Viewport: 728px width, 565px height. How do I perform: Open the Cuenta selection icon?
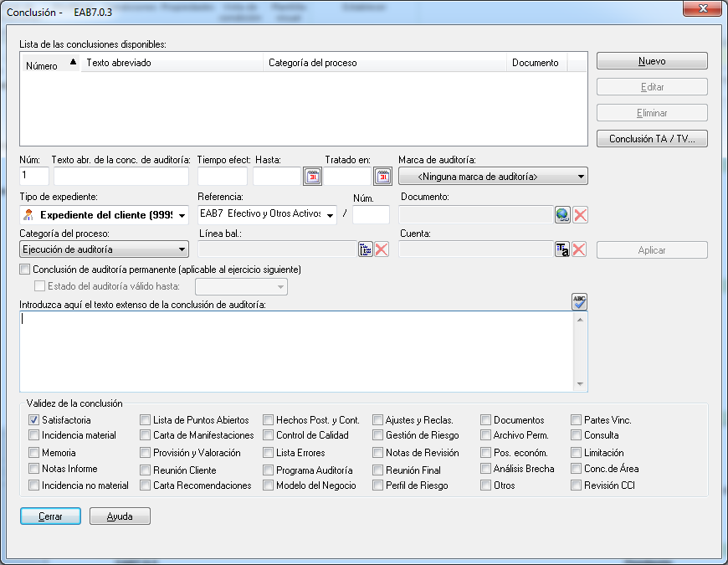click(x=562, y=249)
